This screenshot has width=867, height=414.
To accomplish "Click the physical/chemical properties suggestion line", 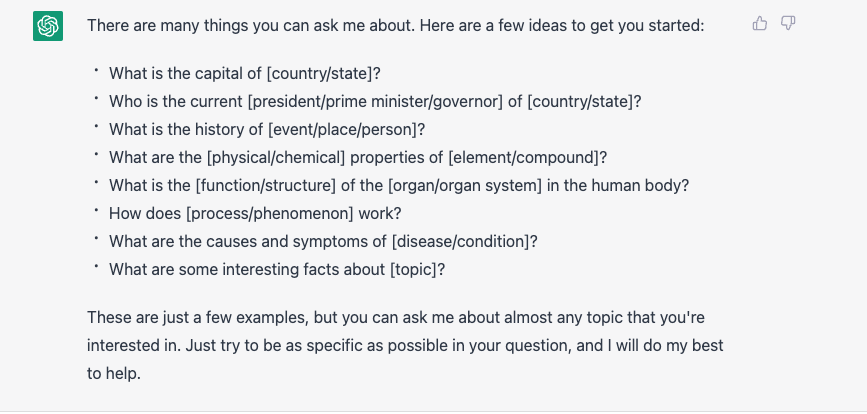I will [x=358, y=158].
